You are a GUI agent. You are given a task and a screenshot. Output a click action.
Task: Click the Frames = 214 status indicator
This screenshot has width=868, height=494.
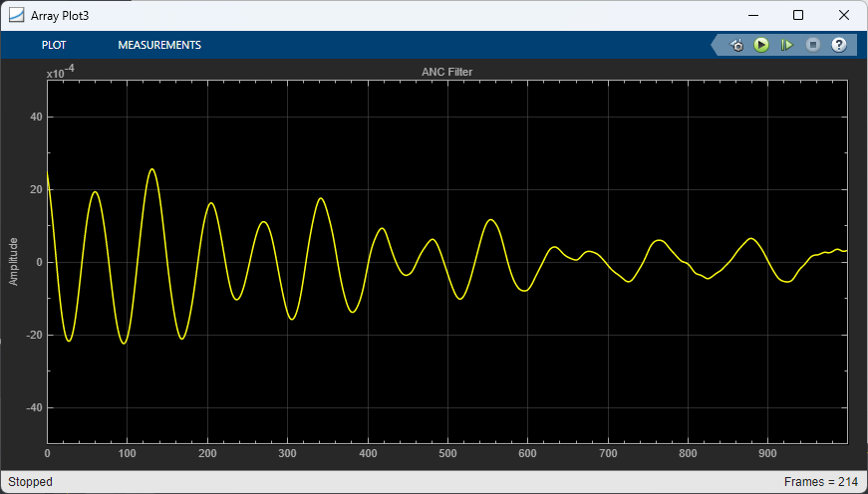pyautogui.click(x=821, y=482)
